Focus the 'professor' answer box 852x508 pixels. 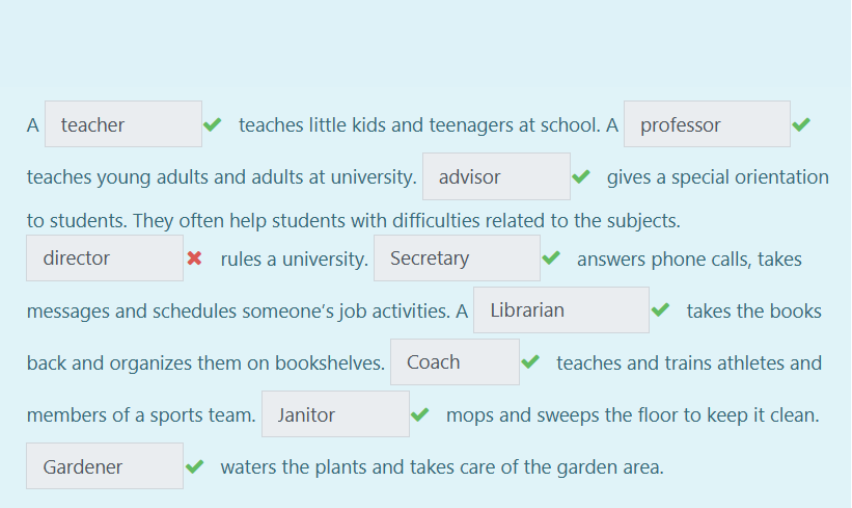706,125
